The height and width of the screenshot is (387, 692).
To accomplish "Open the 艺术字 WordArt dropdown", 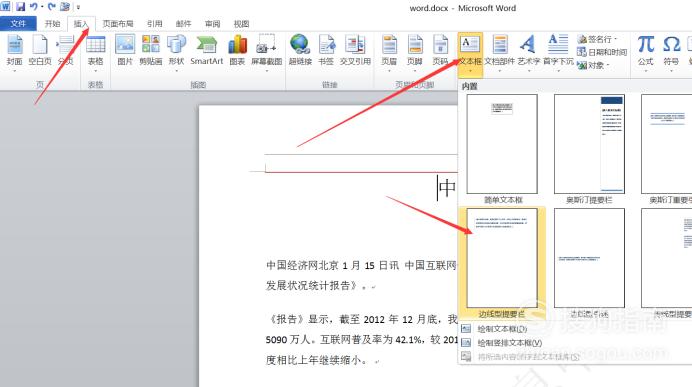I will (x=528, y=53).
